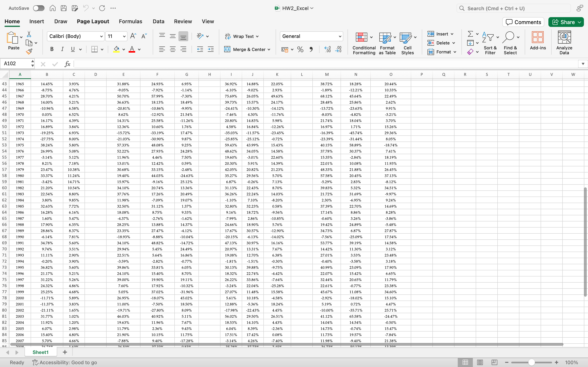Toggle the AutoSave switch

(x=39, y=8)
